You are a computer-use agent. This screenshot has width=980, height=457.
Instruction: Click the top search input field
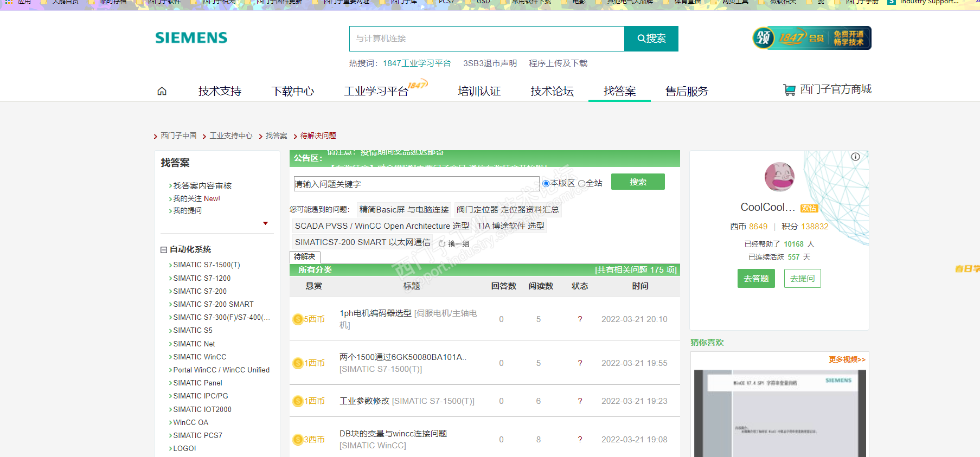coord(487,38)
